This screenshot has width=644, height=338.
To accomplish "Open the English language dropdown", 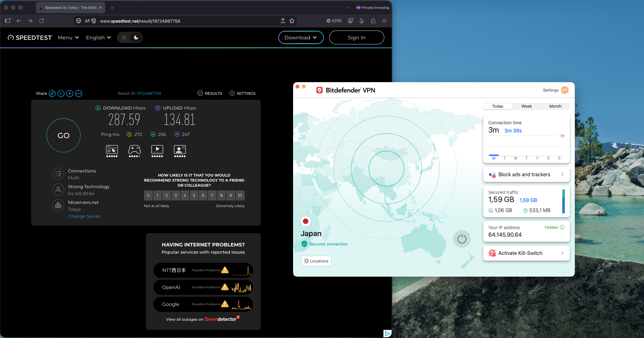I will pos(98,37).
